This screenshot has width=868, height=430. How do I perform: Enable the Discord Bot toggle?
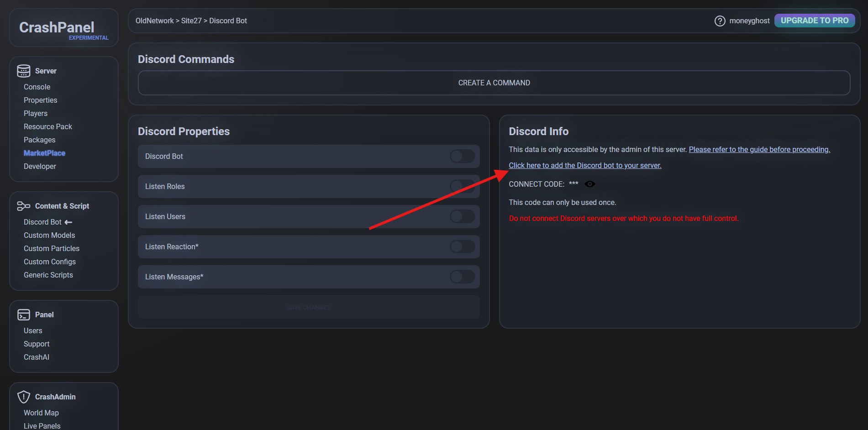[462, 156]
